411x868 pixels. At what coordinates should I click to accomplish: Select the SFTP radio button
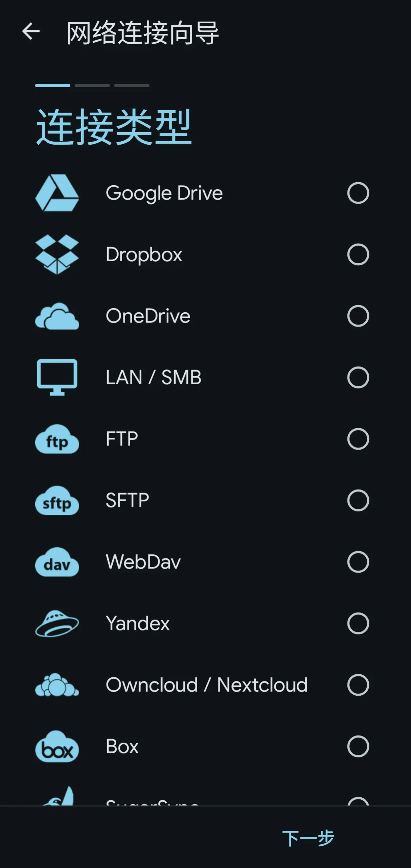tap(358, 500)
